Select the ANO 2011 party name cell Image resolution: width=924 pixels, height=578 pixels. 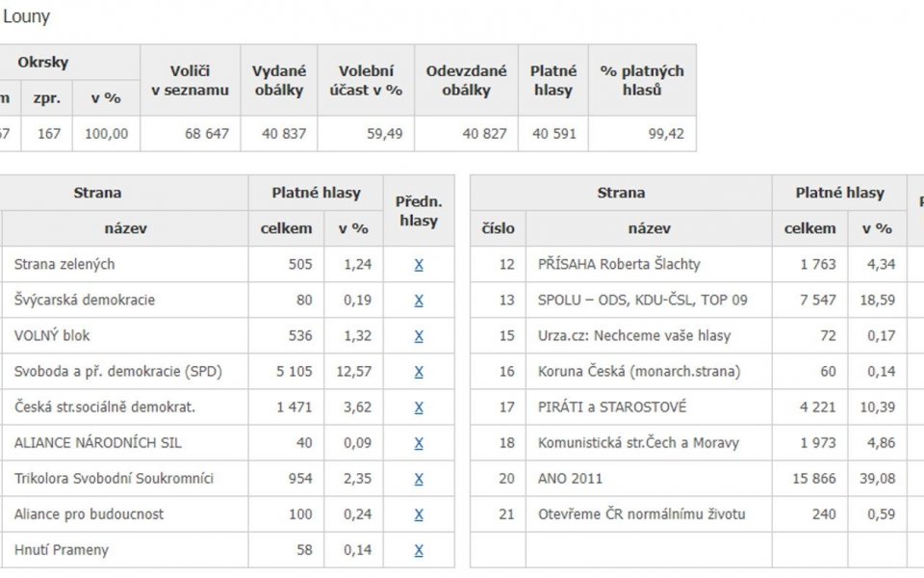click(x=649, y=479)
